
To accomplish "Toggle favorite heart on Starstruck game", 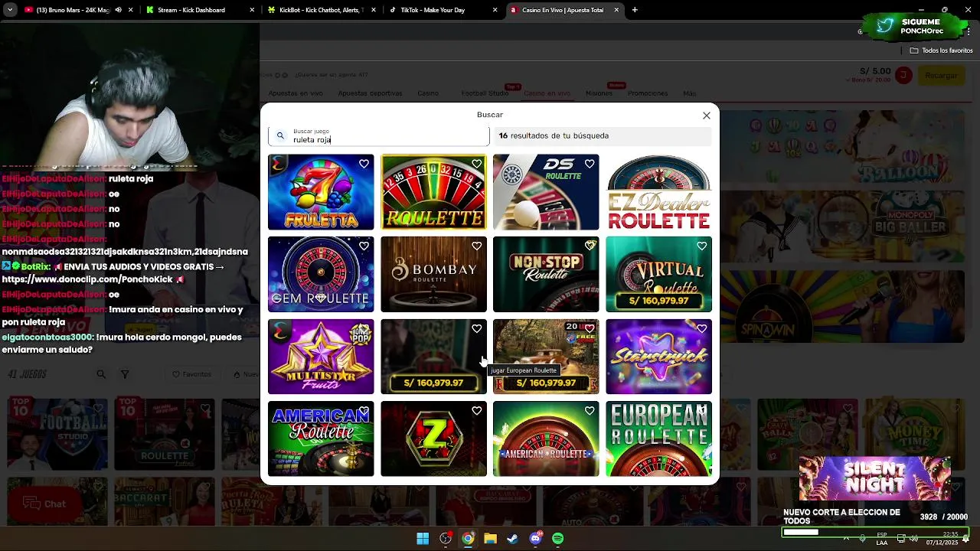I will coord(701,328).
